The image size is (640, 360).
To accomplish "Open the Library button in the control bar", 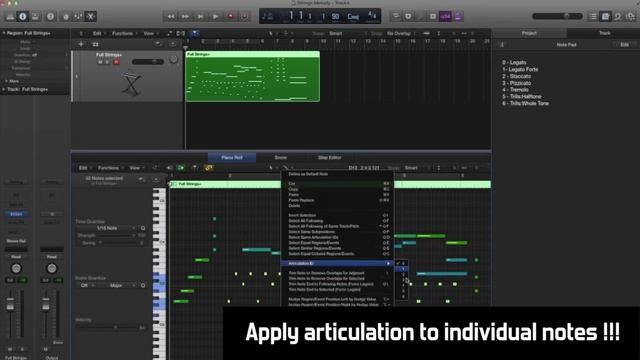I will [x=10, y=16].
